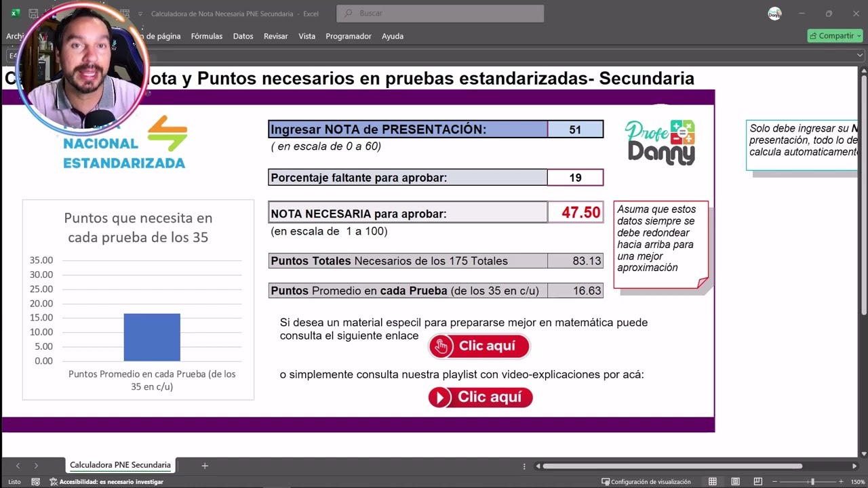Image resolution: width=868 pixels, height=488 pixels.
Task: Click the Excel app icon in title bar
Action: [x=15, y=14]
